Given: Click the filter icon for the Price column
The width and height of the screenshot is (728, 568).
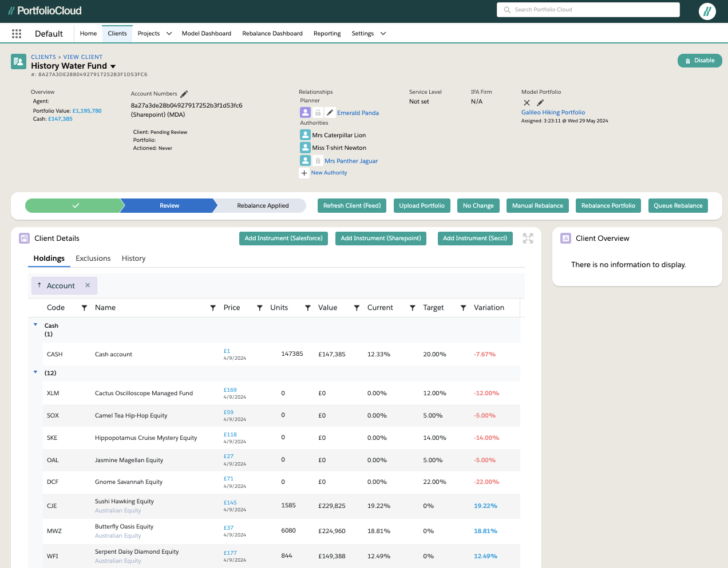Looking at the screenshot, I should pos(259,308).
